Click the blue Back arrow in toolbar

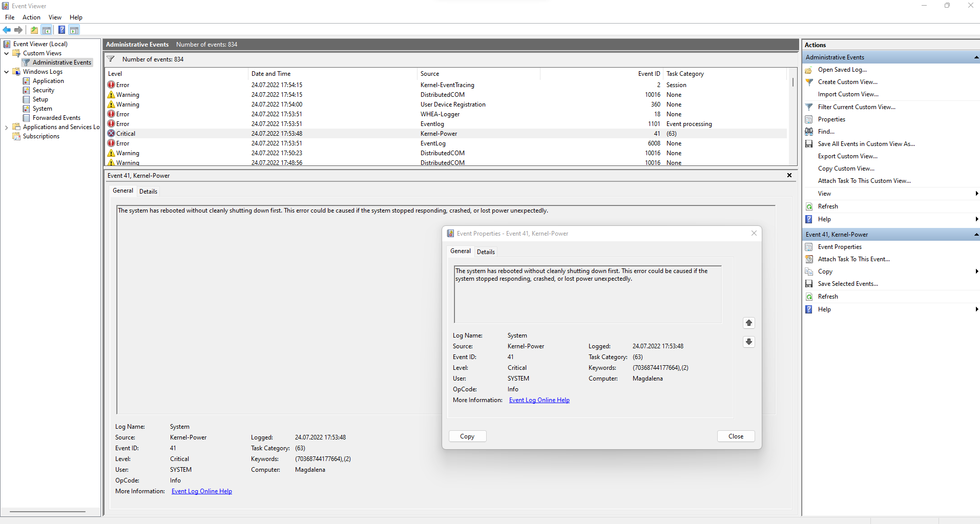[7, 30]
